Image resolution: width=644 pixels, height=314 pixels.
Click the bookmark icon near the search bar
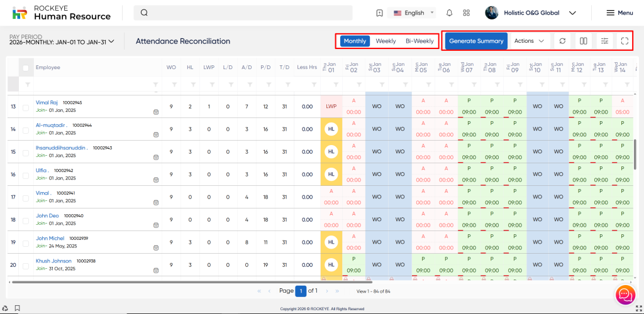click(x=379, y=13)
